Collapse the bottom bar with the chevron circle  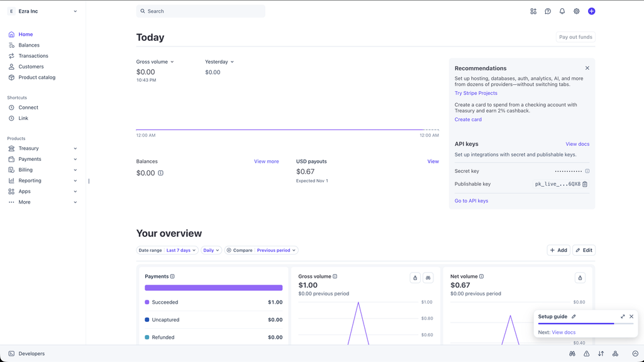[635, 354]
